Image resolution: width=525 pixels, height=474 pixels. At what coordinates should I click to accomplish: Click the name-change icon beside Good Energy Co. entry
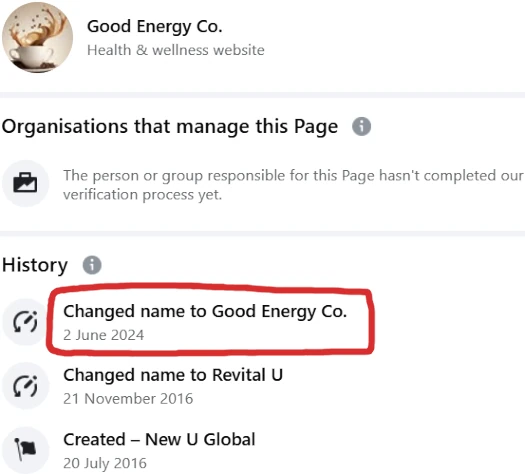click(x=25, y=322)
